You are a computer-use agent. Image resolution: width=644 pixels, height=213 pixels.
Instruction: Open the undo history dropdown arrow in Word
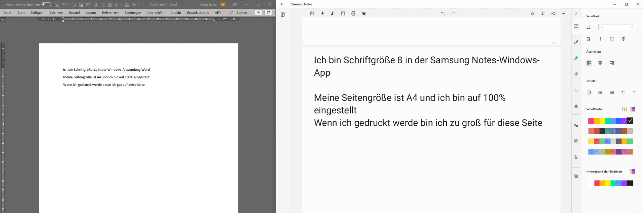[x=68, y=4]
